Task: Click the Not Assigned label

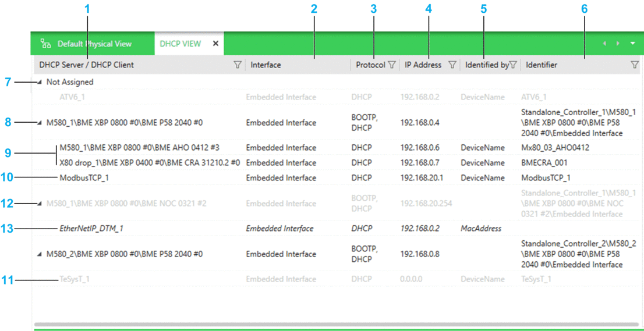Action: click(x=70, y=82)
